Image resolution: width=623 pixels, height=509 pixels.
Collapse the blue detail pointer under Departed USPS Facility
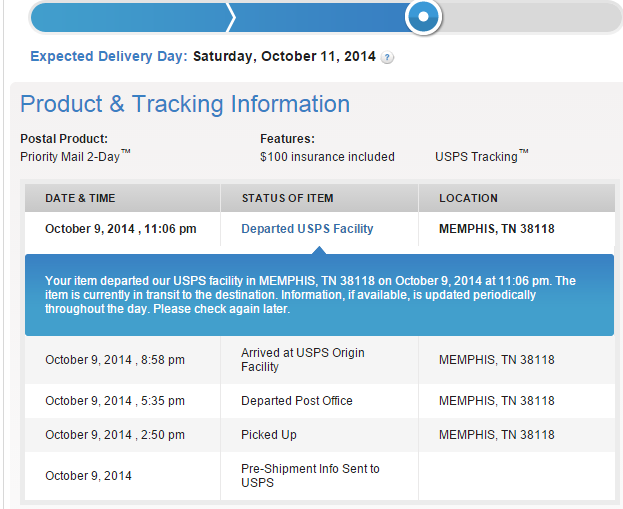[319, 250]
